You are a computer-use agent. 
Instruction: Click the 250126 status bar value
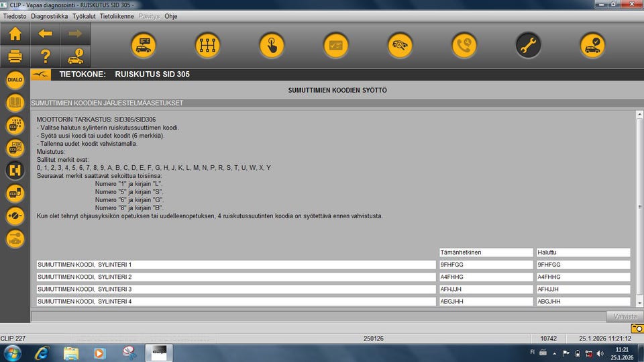point(374,338)
